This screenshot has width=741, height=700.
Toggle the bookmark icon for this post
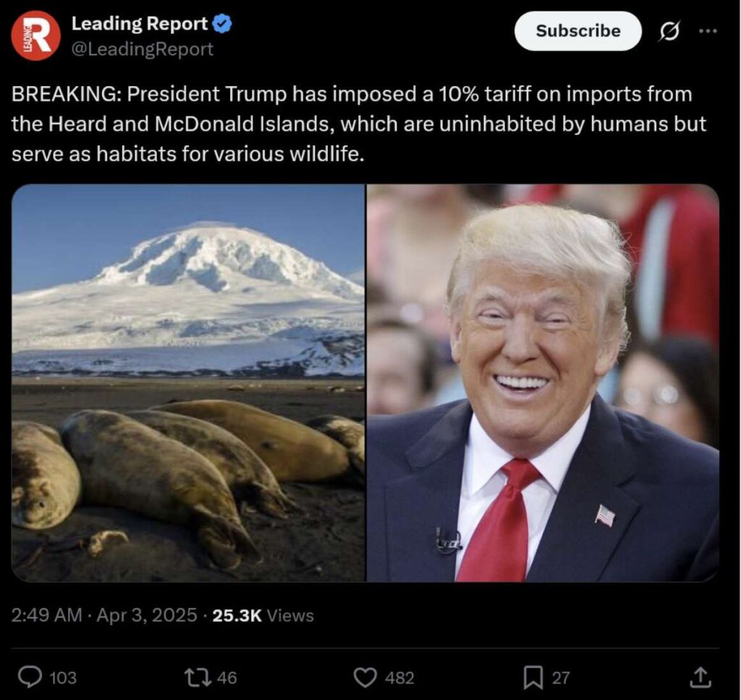tap(533, 678)
